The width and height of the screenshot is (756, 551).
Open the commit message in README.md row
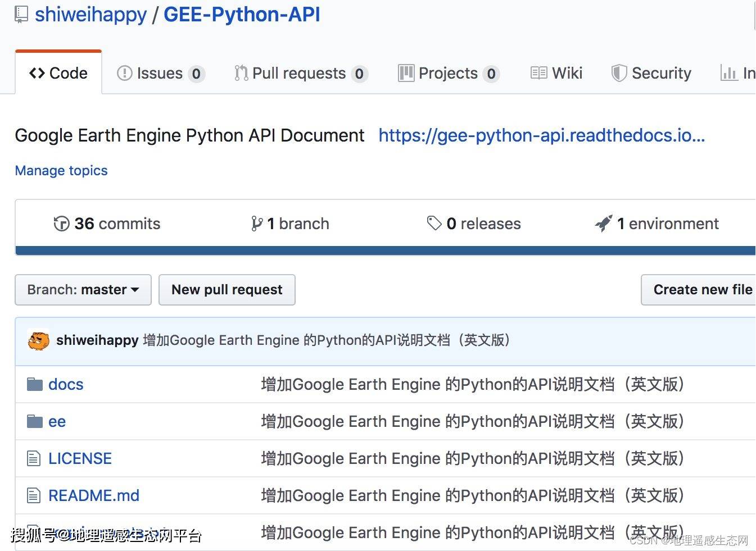[x=472, y=495]
